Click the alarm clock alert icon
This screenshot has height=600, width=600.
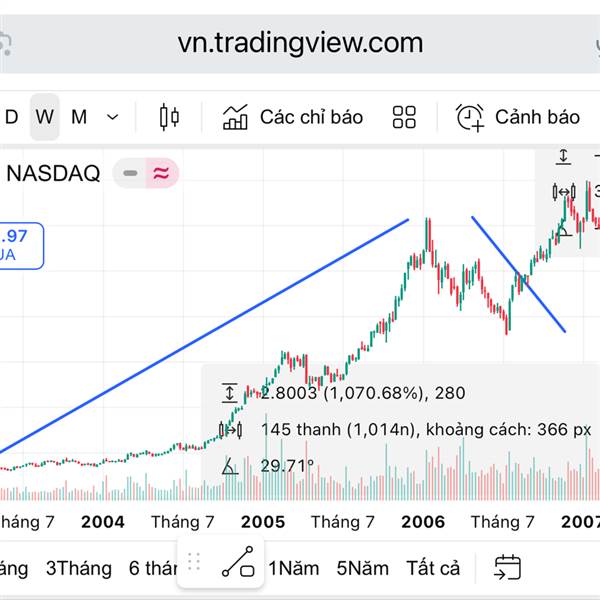point(470,117)
